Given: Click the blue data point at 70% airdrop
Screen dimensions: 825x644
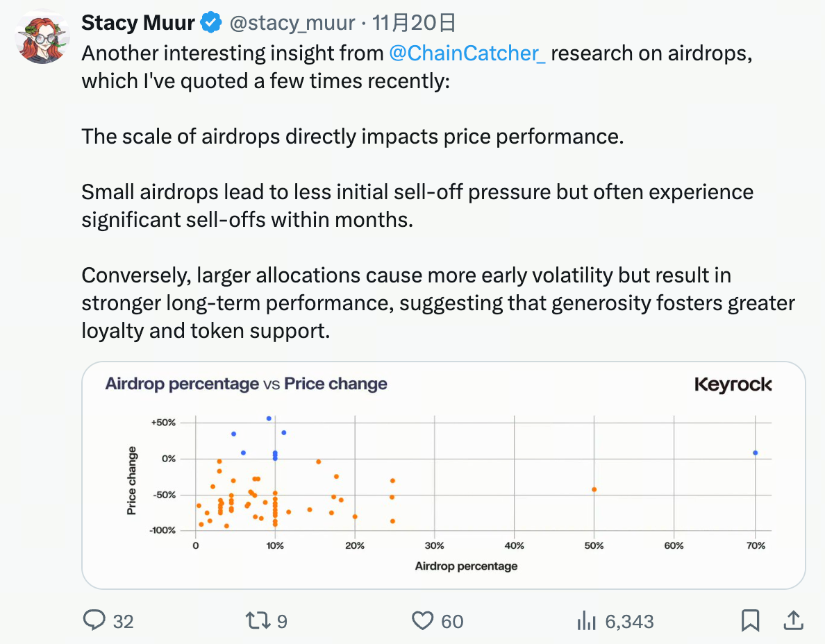Looking at the screenshot, I should coord(755,452).
